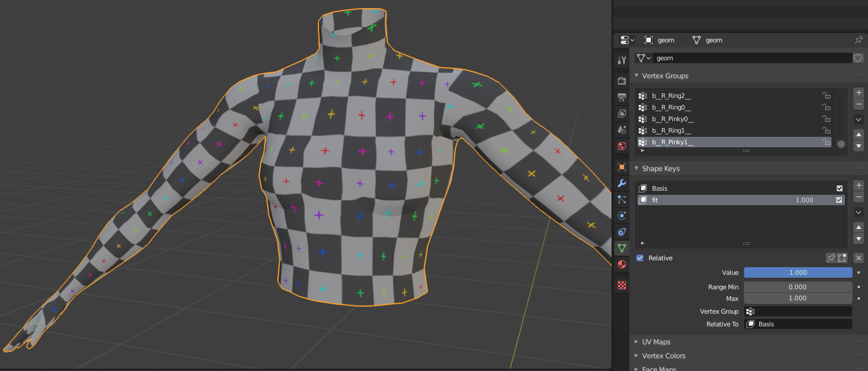Open the Relative To Basis dropdown

coord(798,324)
